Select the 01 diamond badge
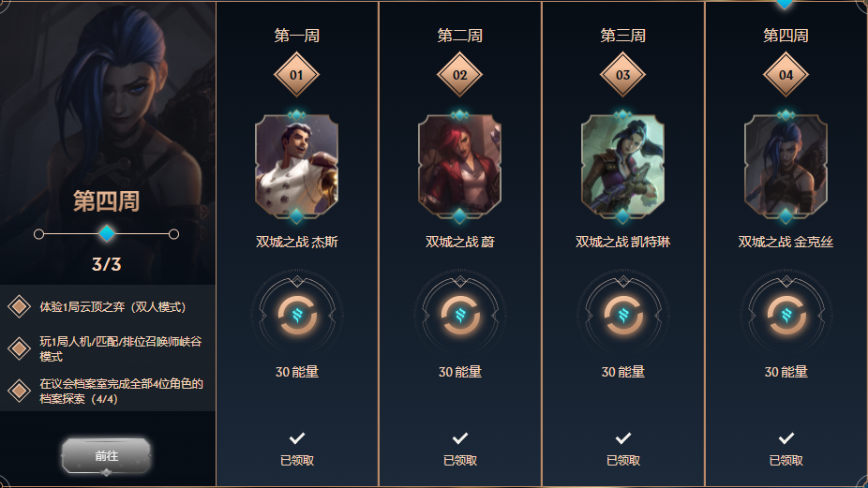 click(297, 75)
